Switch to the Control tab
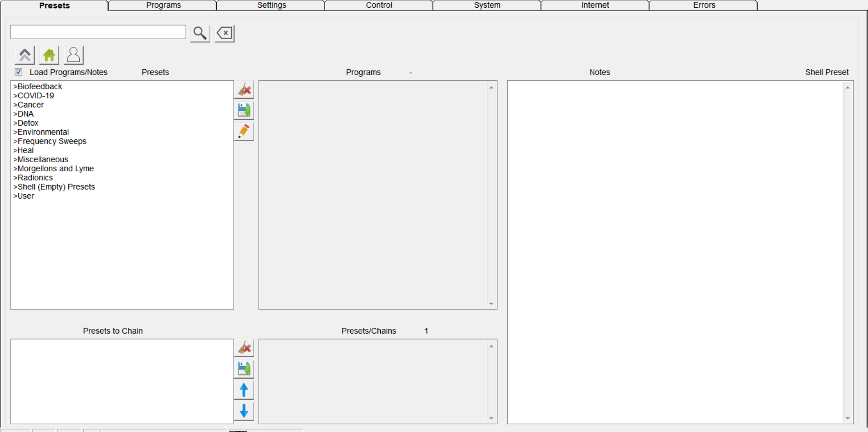 tap(379, 5)
